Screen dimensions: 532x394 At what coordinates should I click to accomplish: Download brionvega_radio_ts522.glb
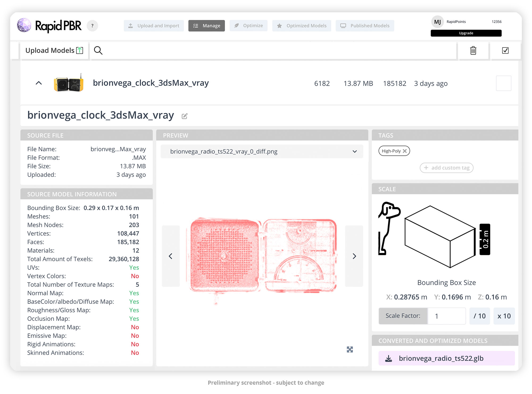(447, 358)
